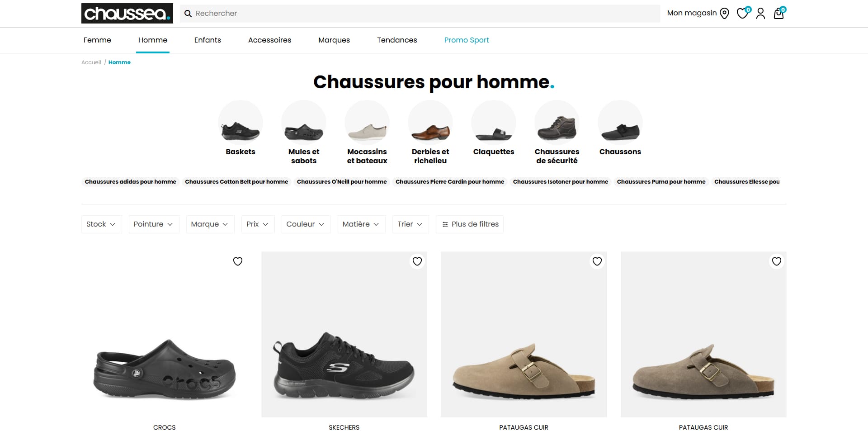Screen dimensions: 868x431
Task: Select the Chaussures de sécurité category image
Action: pos(557,123)
